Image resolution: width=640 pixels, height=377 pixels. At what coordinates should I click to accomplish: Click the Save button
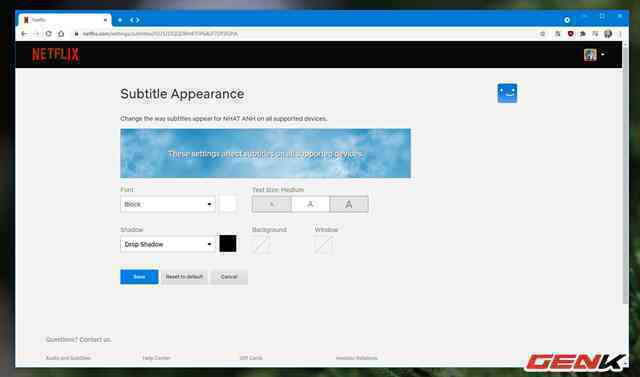coord(139,277)
